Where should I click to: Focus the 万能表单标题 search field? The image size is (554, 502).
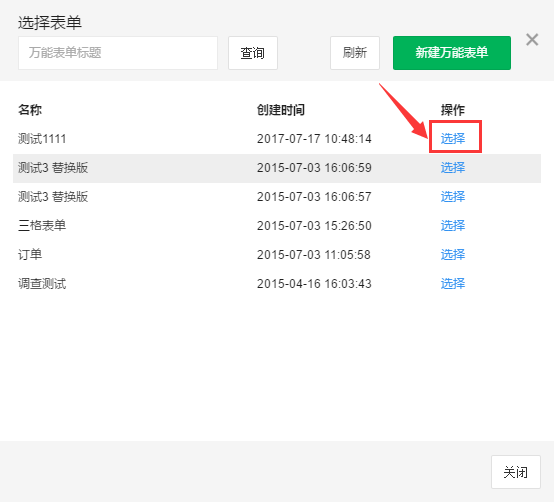(118, 53)
